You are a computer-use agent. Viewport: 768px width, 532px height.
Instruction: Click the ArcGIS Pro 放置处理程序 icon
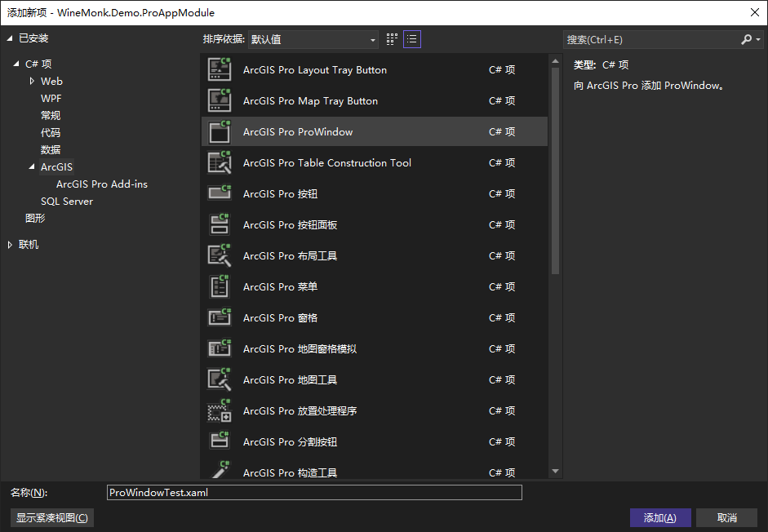click(x=220, y=410)
